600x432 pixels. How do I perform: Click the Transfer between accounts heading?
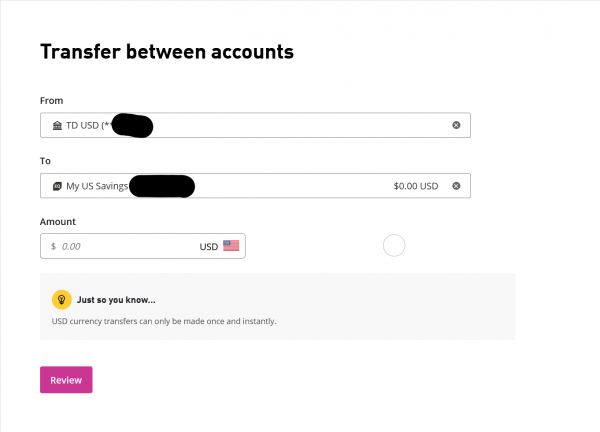(166, 52)
